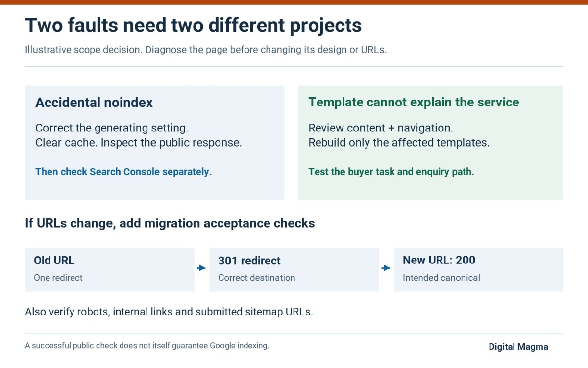588x368 pixels.
Task: Click the 'Template cannot explain the service' heading
Action: [x=414, y=102]
